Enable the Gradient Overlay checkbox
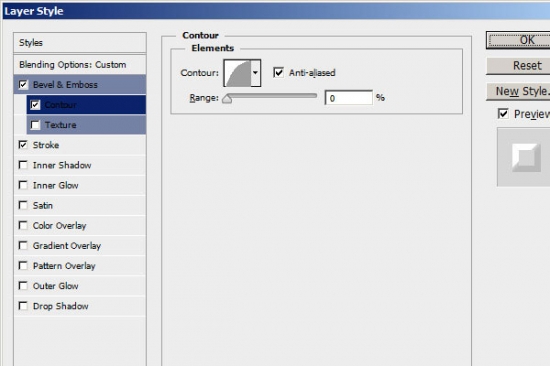The height and width of the screenshot is (366, 550). pos(23,245)
